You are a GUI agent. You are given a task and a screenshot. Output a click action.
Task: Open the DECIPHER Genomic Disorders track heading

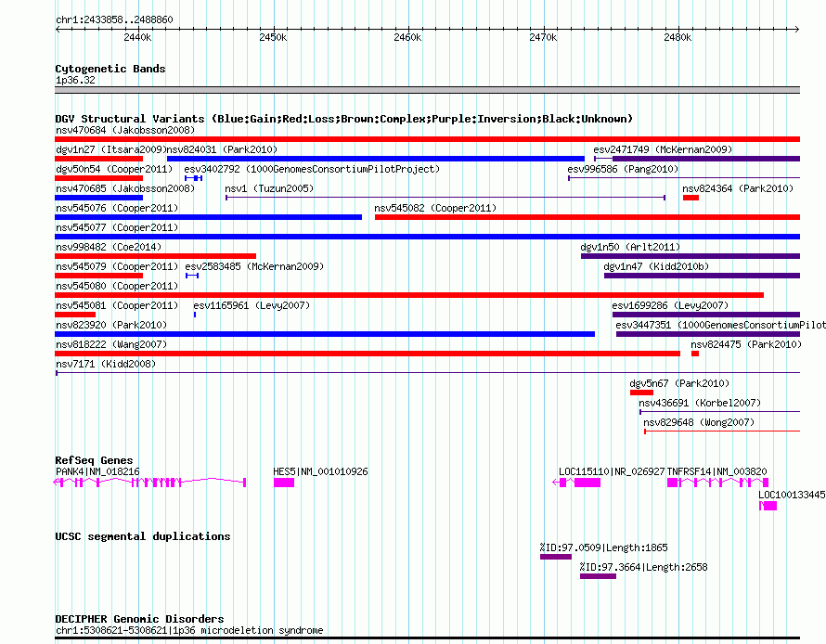pyautogui.click(x=139, y=619)
